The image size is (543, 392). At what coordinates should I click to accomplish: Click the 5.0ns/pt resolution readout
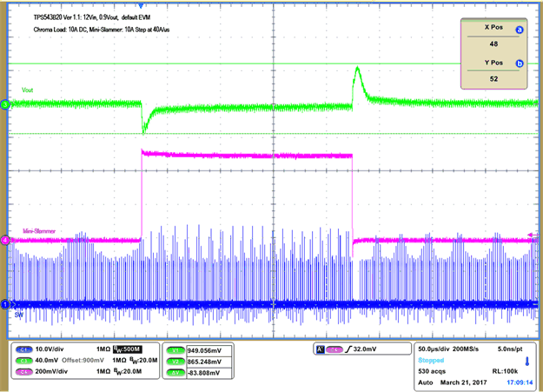pyautogui.click(x=510, y=349)
